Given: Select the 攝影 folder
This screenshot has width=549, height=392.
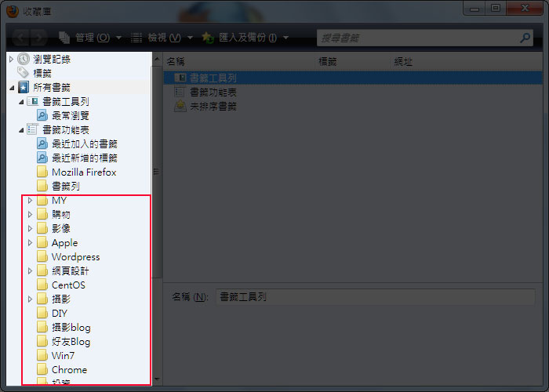Looking at the screenshot, I should (53, 299).
